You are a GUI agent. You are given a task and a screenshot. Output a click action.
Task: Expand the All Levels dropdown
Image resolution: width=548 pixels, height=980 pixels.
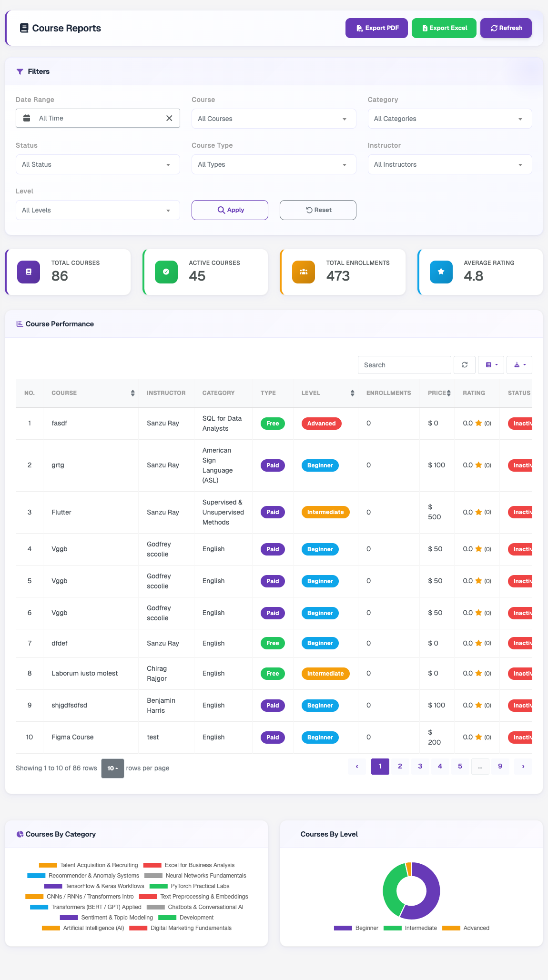point(98,210)
